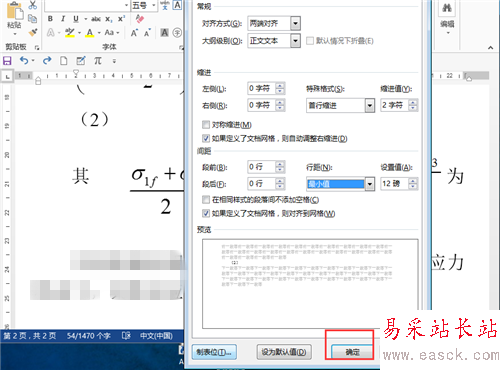Apply strikethrough (abc) formatting
Viewport: 500px width, 370px height.
click(96, 19)
